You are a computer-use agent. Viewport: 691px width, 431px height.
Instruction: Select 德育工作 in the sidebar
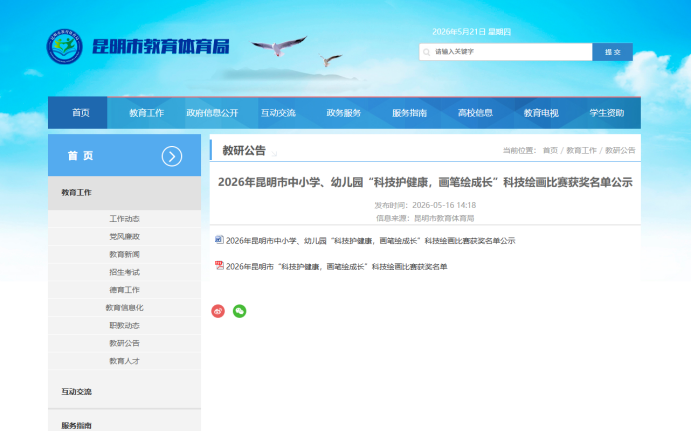pos(124,290)
